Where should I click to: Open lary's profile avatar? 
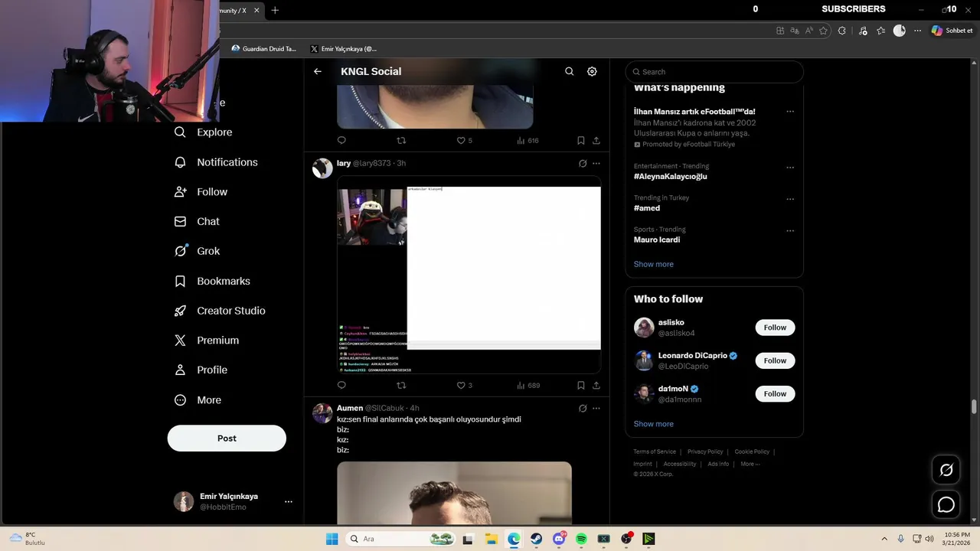tap(322, 168)
